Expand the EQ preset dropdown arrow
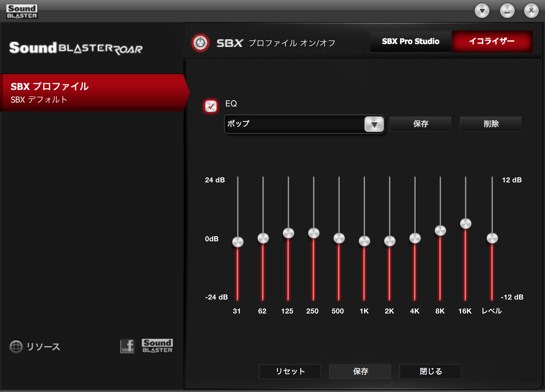 [x=374, y=124]
